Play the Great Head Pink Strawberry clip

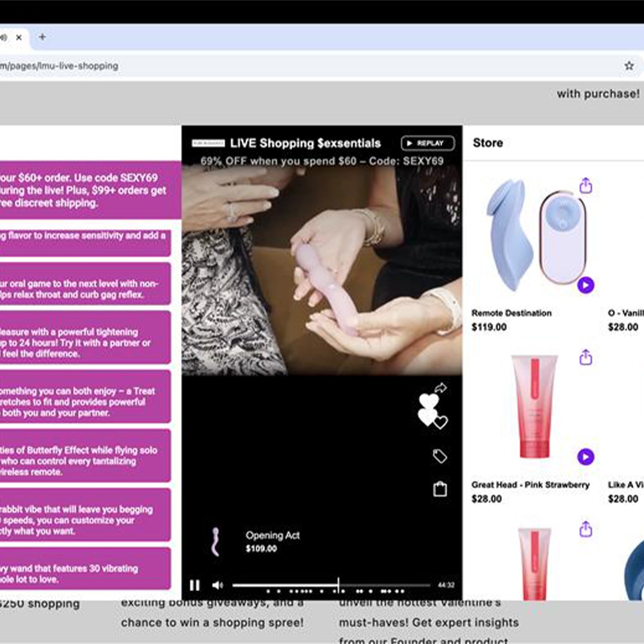coord(586,457)
